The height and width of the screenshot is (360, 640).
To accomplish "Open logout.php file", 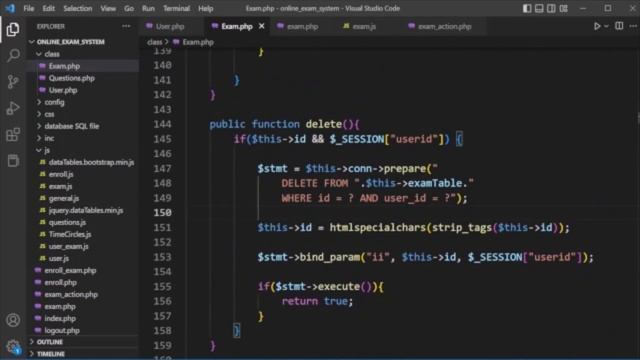I will [x=62, y=331].
